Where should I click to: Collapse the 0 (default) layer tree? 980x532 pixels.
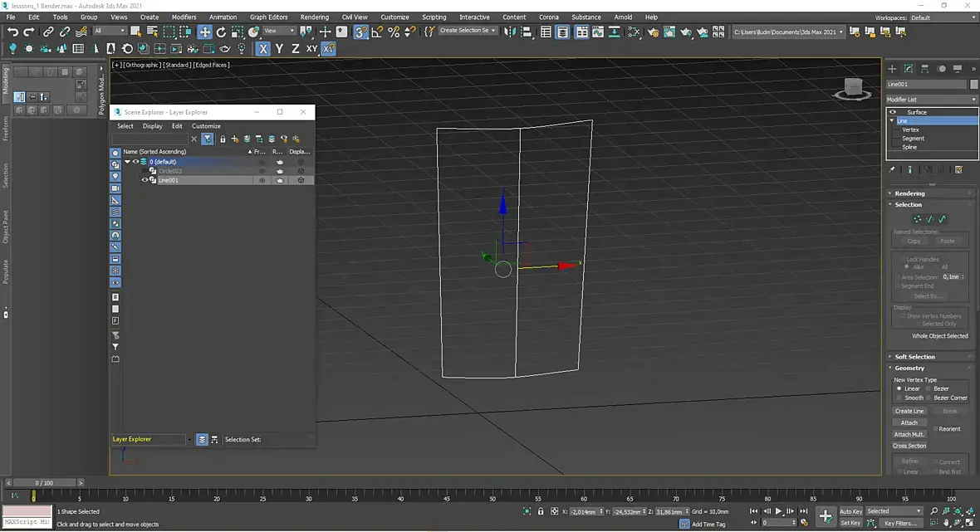pos(127,162)
